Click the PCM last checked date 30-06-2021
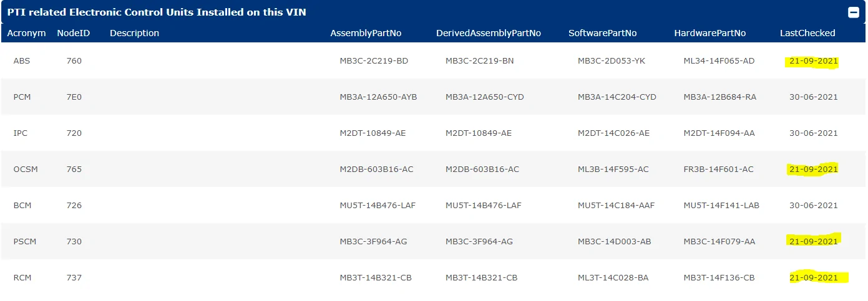The height and width of the screenshot is (301, 868). [813, 97]
